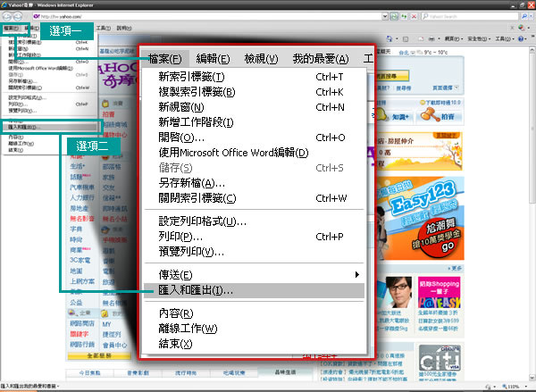Image resolution: width=536 pixels, height=392 pixels.
Task: Click the 人力銀行 sidebar link
Action: click(82, 197)
